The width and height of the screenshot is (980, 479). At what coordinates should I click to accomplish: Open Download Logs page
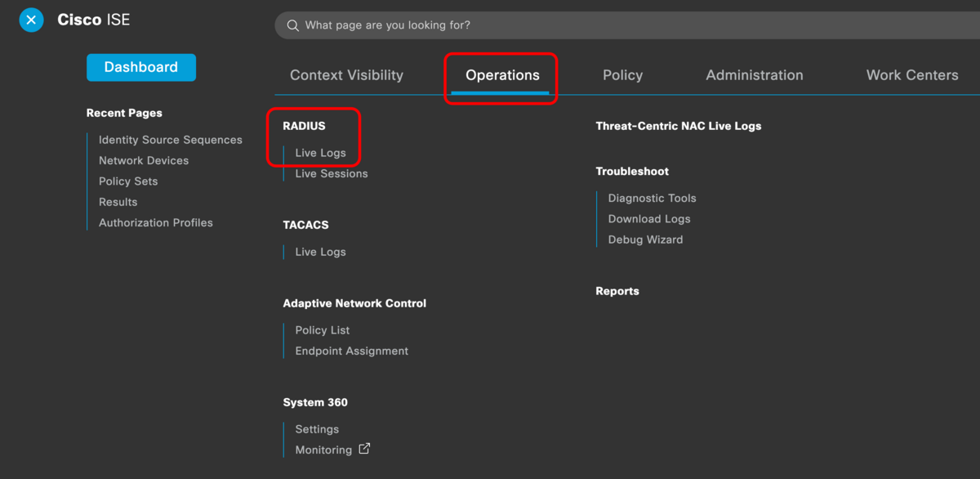(649, 219)
